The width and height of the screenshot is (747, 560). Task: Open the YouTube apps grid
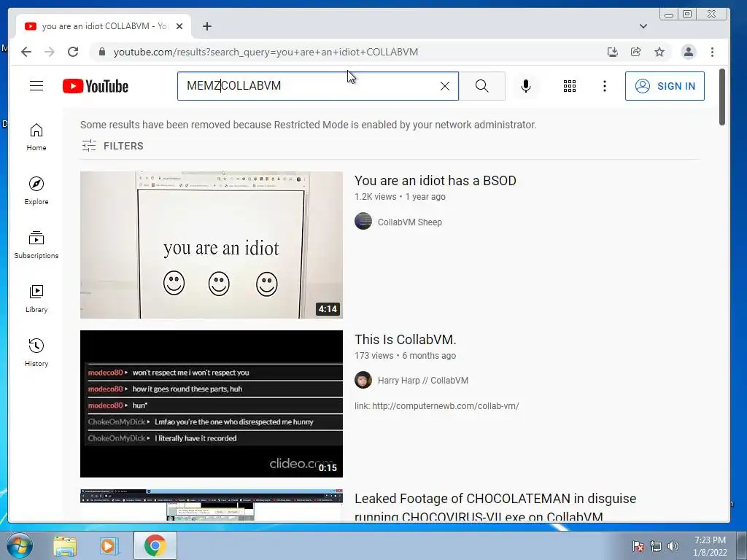tap(569, 86)
